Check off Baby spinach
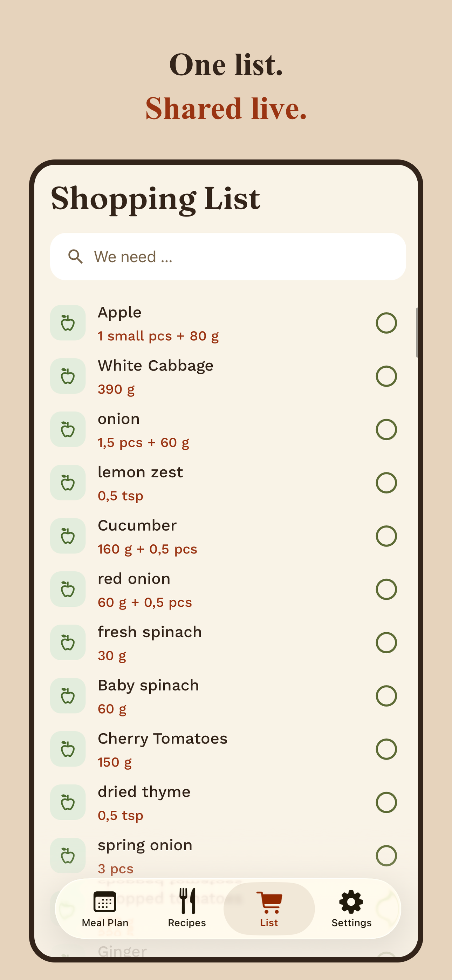Image resolution: width=452 pixels, height=980 pixels. (x=386, y=696)
